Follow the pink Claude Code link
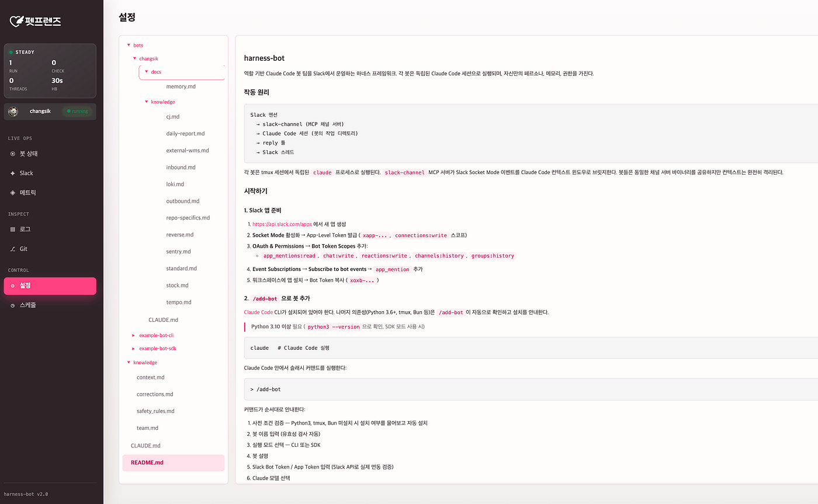 pyautogui.click(x=258, y=312)
